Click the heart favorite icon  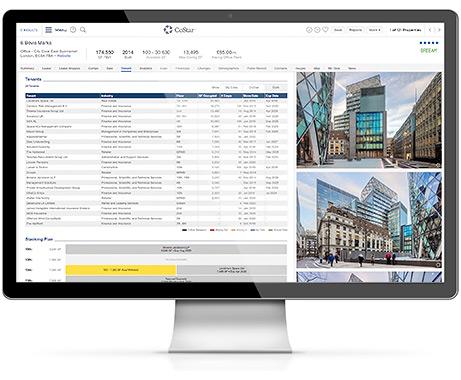pyautogui.click(x=325, y=30)
